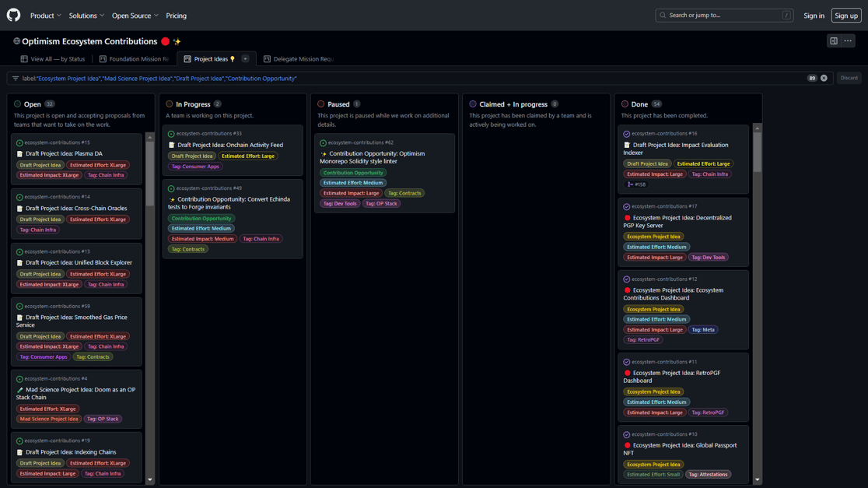Click the filter icon before label query
Viewport: 868px width, 488px height.
pyautogui.click(x=16, y=79)
